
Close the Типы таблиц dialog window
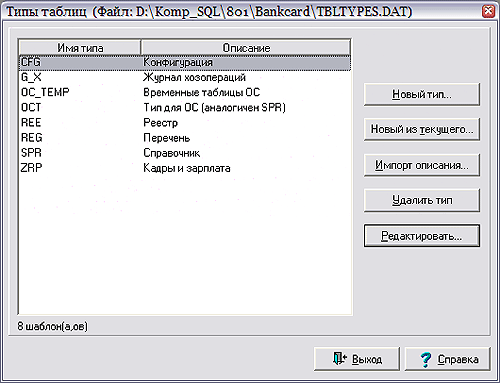tap(488, 11)
